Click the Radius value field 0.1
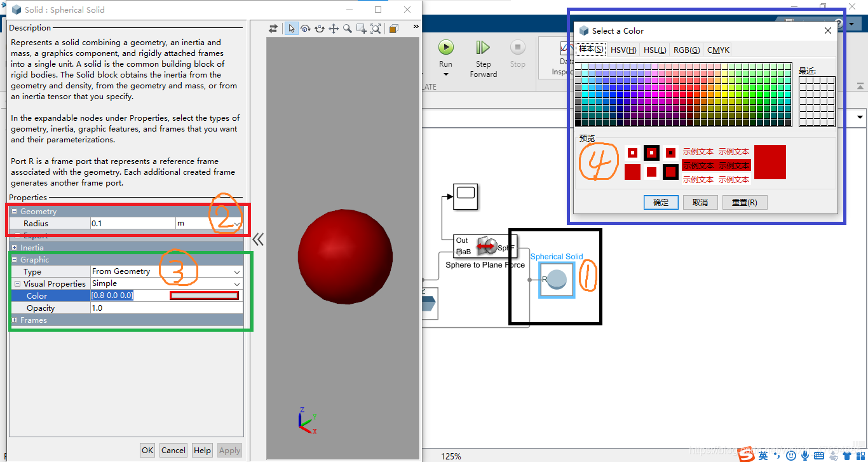 (x=133, y=223)
